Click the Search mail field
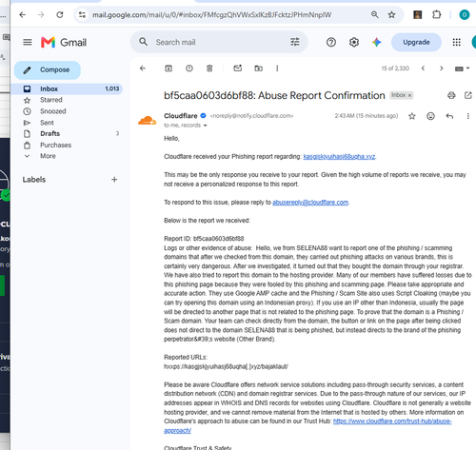Image resolution: width=476 pixels, height=450 pixels. point(219,42)
